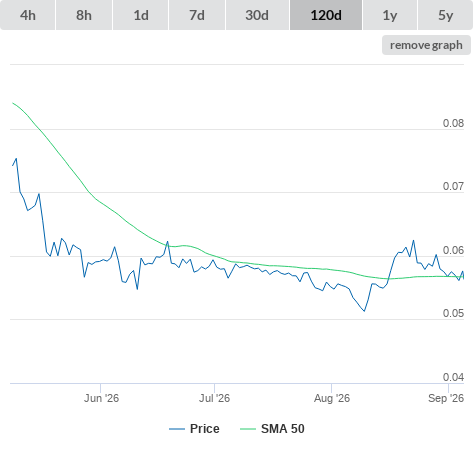Click the Sep '26 axis label
Image resolution: width=474 pixels, height=455 pixels.
coord(446,398)
